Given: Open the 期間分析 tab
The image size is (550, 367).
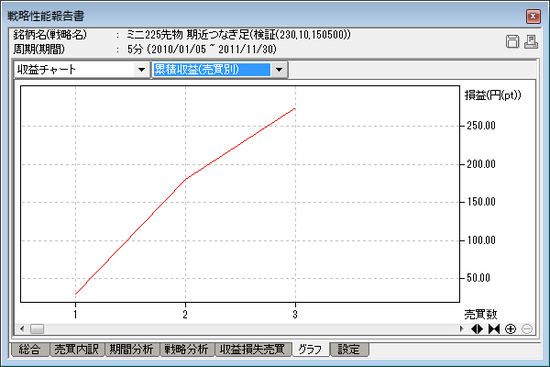Looking at the screenshot, I should pyautogui.click(x=132, y=349).
